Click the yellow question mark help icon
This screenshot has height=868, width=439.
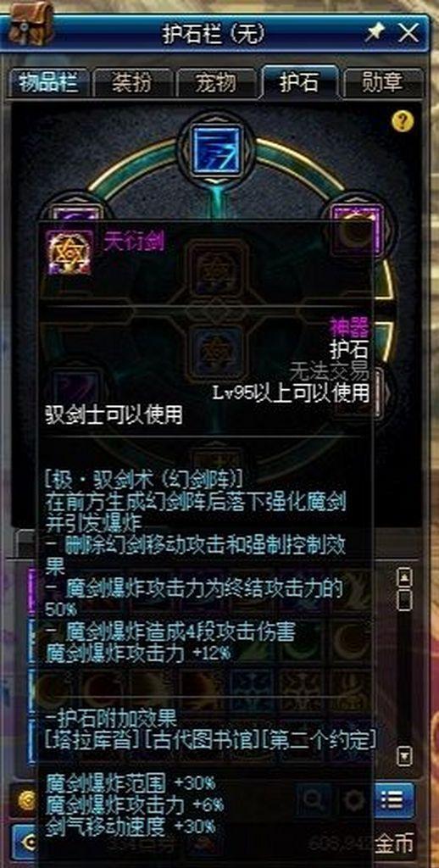tap(403, 120)
